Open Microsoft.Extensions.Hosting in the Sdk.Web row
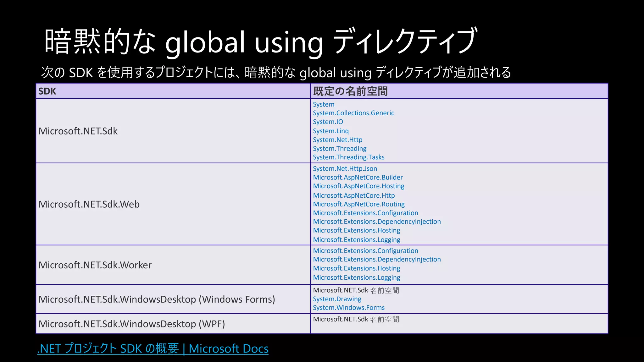This screenshot has height=362, width=644. pos(357,231)
